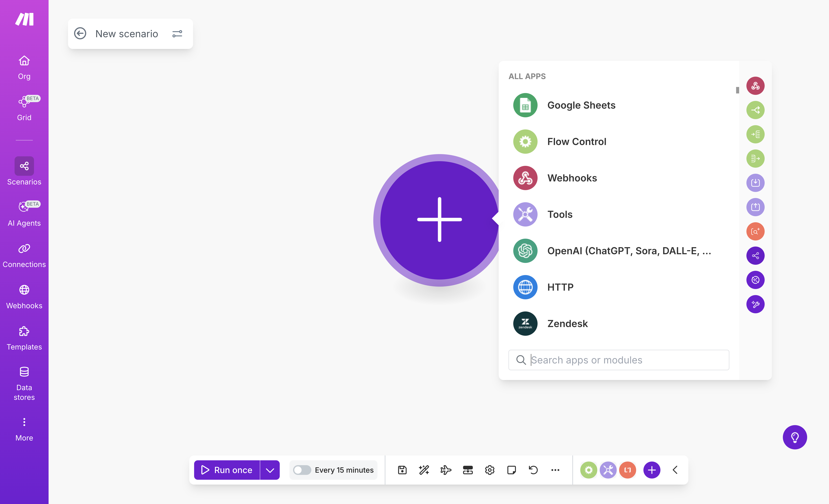Screen dimensions: 829x504
Task: Click the rollback/undo icon in the toolbar
Action: coord(533,470)
